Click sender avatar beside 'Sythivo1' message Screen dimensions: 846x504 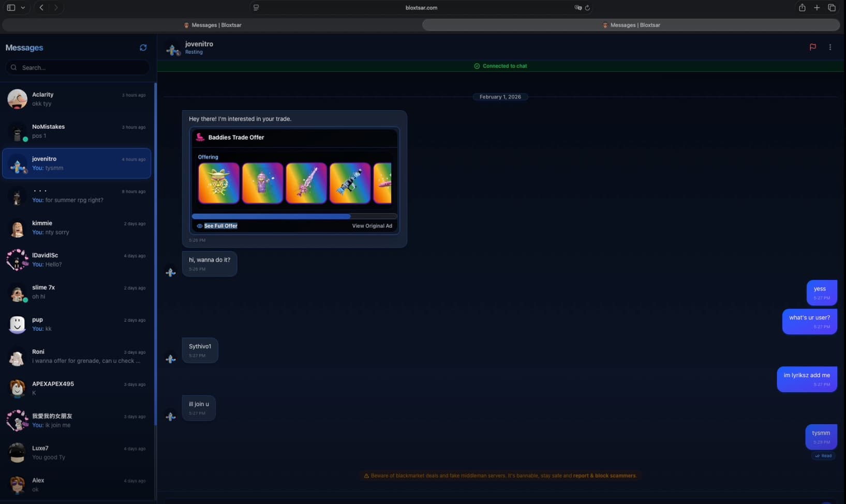[x=171, y=359]
